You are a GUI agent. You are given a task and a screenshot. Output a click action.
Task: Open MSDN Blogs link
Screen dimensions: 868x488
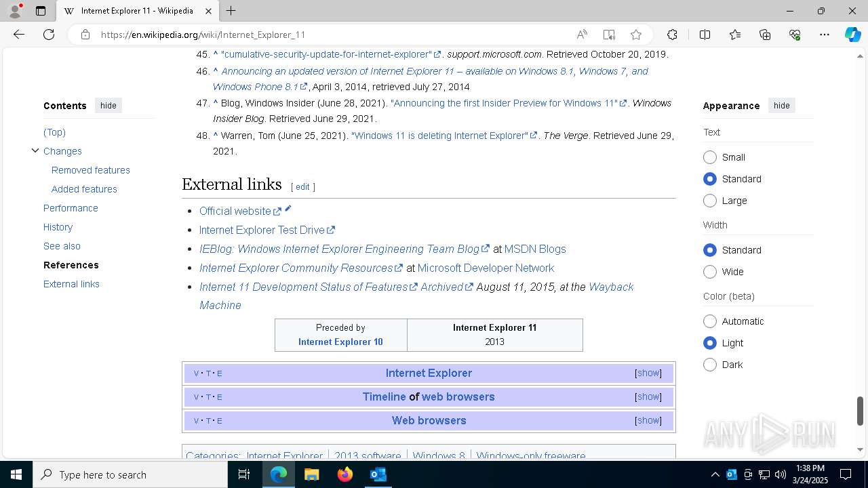pyautogui.click(x=535, y=249)
